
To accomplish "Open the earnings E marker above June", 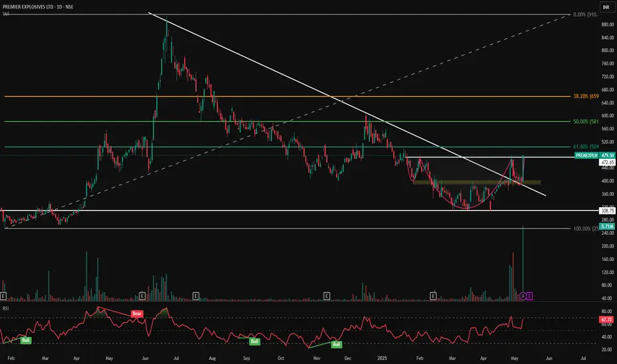I will [x=142, y=296].
